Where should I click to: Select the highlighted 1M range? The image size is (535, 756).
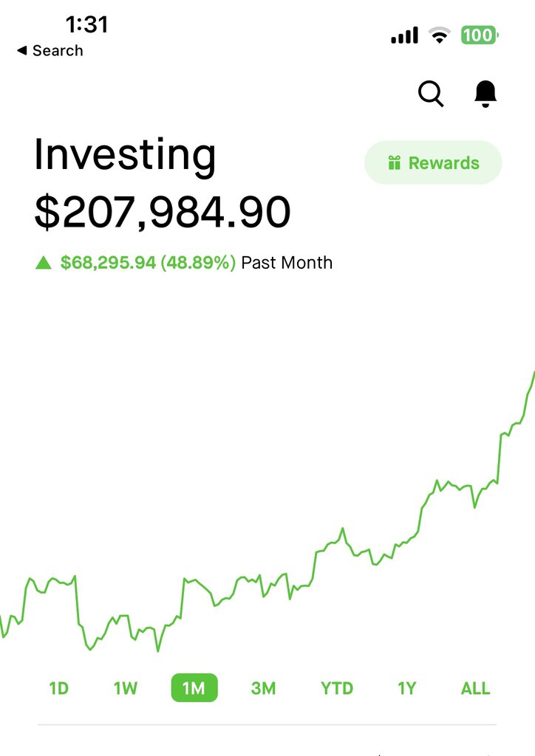(x=194, y=688)
